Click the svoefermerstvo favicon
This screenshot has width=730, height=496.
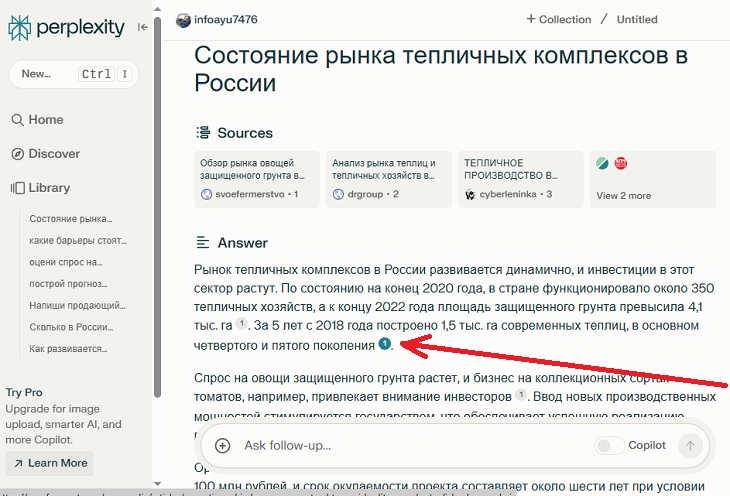[x=206, y=194]
